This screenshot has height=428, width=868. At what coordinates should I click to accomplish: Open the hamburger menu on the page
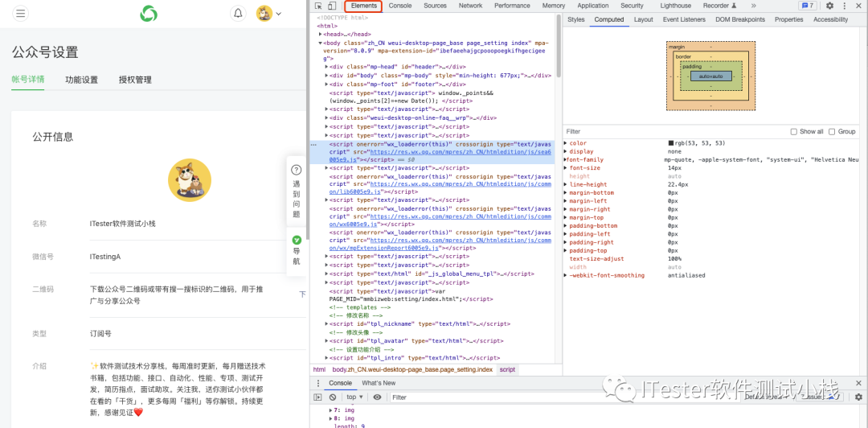21,14
